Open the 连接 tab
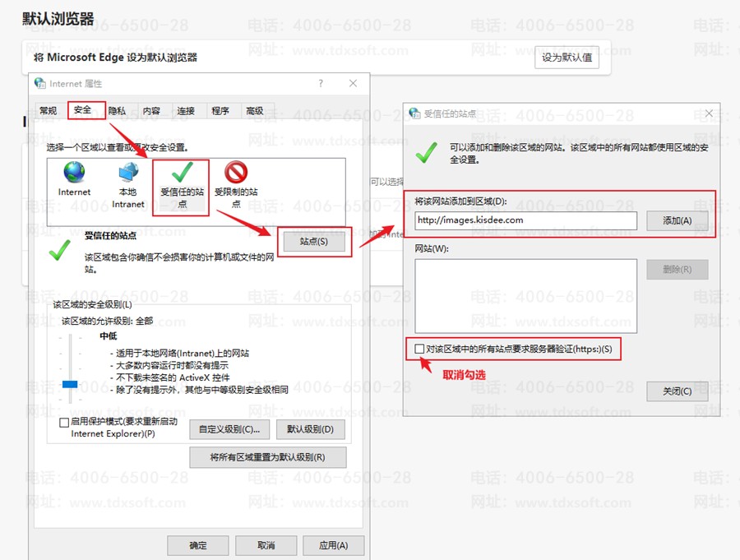This screenshot has width=740, height=560. (186, 110)
